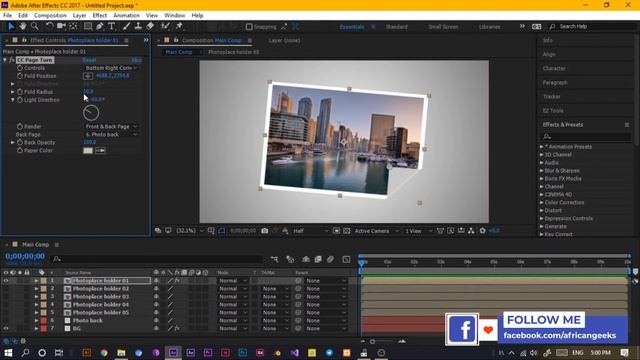Hide the BG layer eye toggle

coord(6,329)
